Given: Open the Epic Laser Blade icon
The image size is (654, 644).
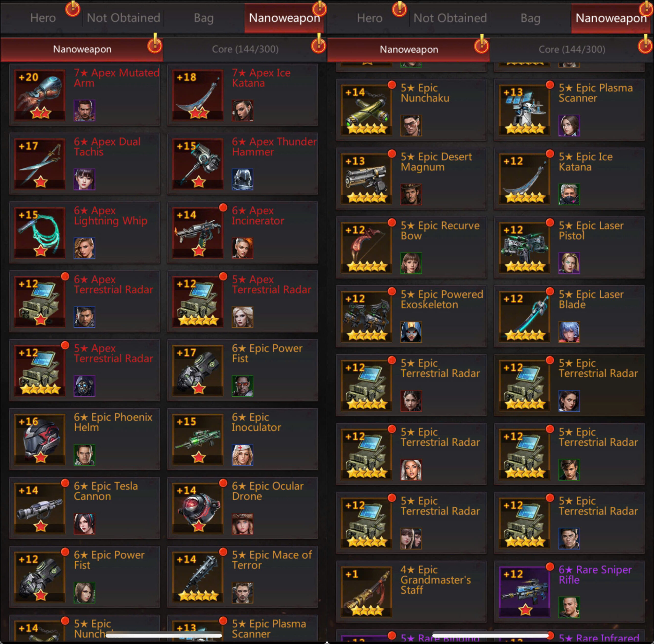Looking at the screenshot, I should pos(525,317).
